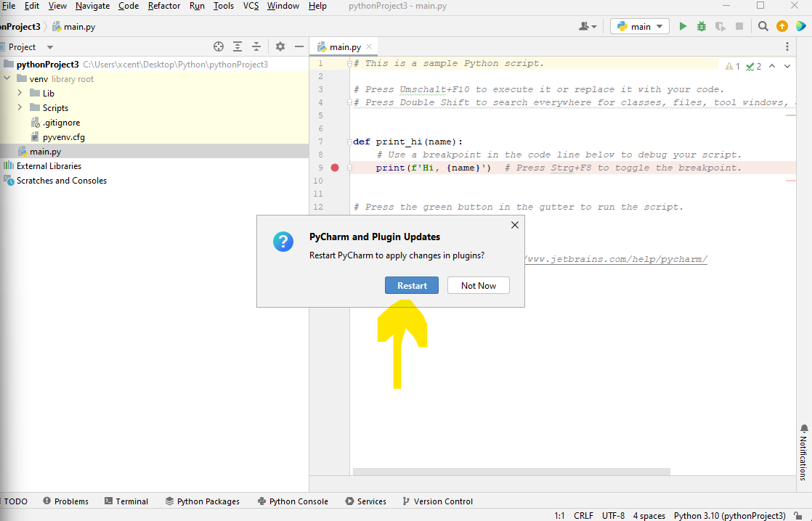Start debugging with the bug icon
812x521 pixels.
pyautogui.click(x=701, y=25)
